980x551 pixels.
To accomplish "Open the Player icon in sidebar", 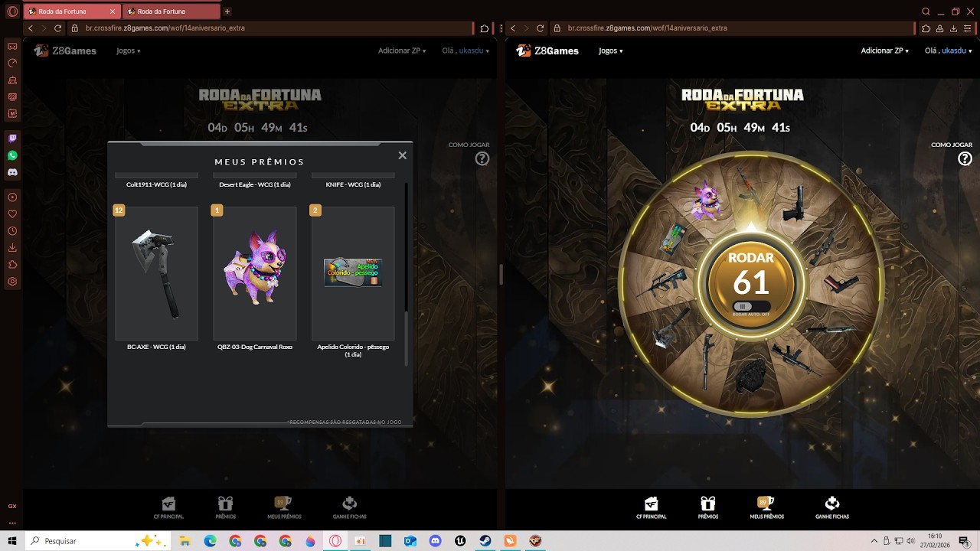I will [12, 197].
